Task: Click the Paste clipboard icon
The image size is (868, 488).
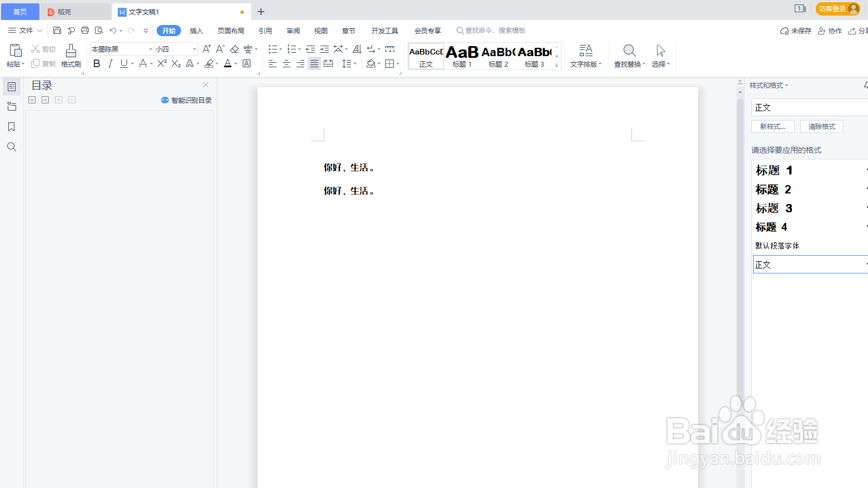Action: pyautogui.click(x=16, y=51)
